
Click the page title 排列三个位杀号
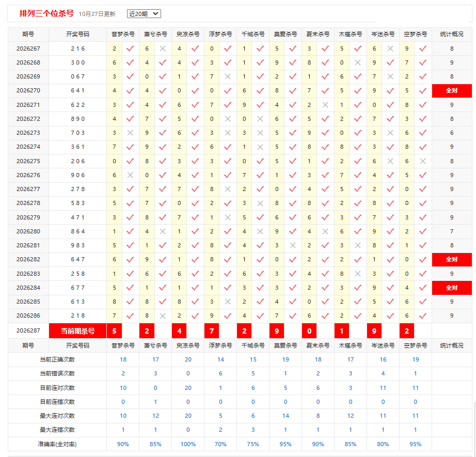pos(46,13)
